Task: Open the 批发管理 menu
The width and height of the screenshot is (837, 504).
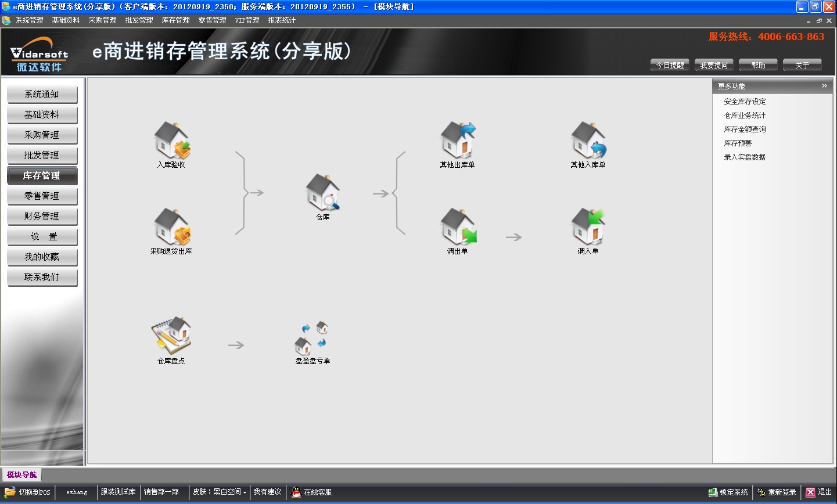Action: (139, 20)
